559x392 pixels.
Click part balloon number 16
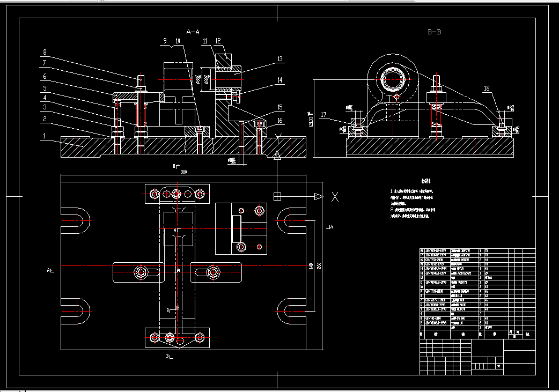[280, 121]
